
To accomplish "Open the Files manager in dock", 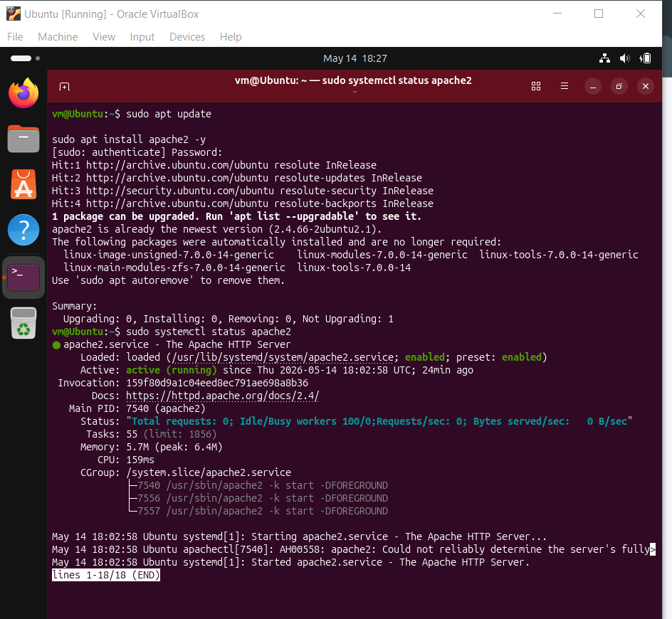I will [x=23, y=139].
